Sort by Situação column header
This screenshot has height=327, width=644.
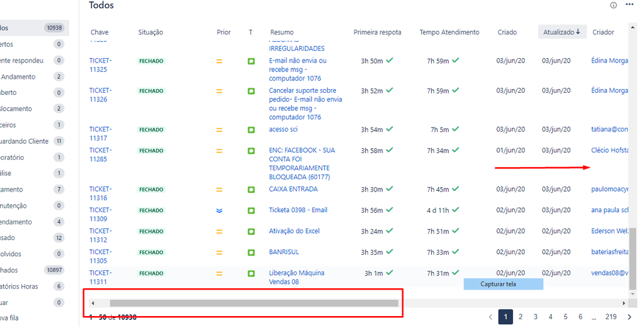pos(150,32)
